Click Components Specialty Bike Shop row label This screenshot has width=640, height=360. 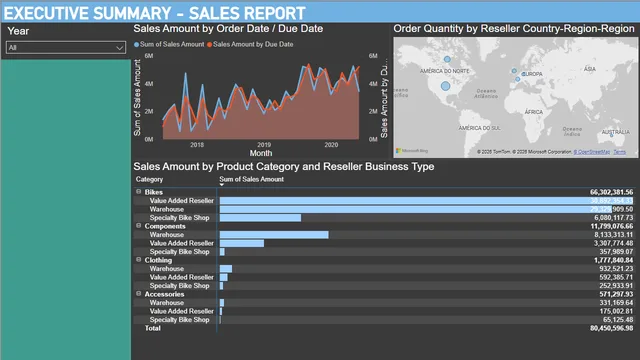click(179, 252)
